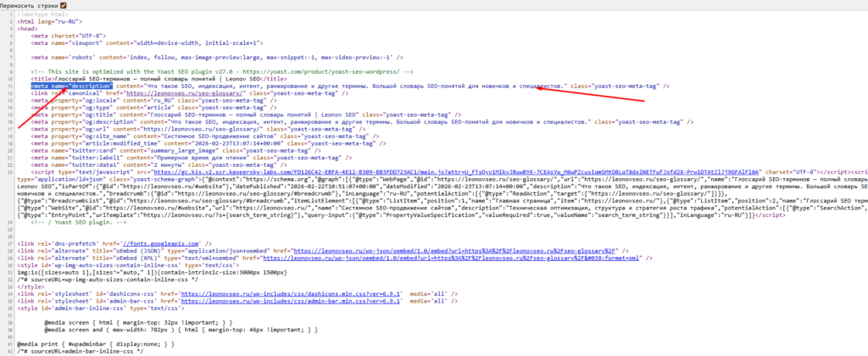Image resolution: width=868 pixels, height=356 pixels.
Task: Click the '@media print { #wpadminbar' line
Action: point(97,344)
